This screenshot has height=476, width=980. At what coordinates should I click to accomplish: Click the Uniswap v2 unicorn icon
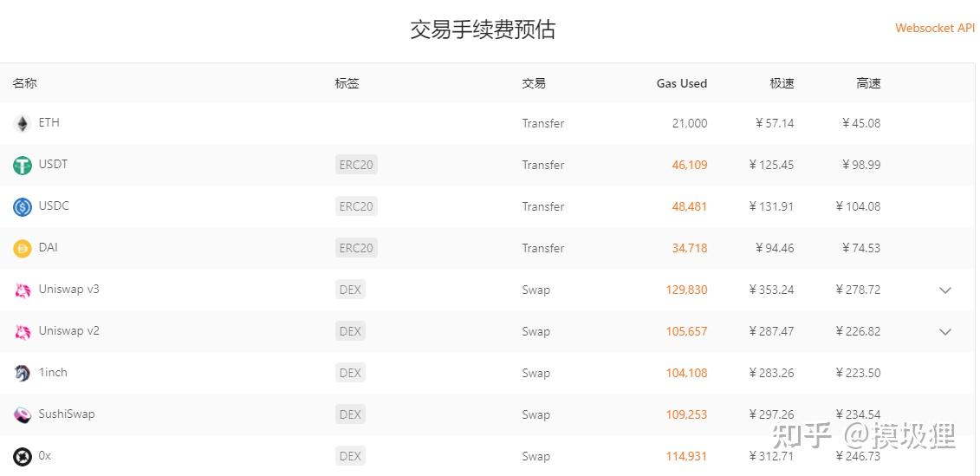coord(23,332)
